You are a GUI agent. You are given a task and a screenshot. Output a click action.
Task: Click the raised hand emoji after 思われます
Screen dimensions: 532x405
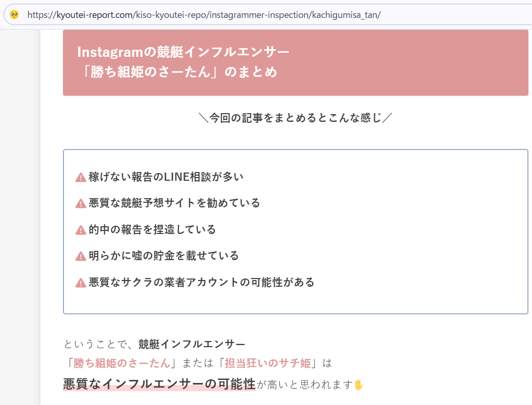coord(359,385)
